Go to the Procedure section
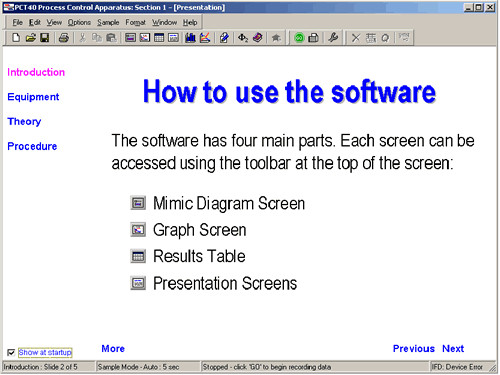Viewport: 500px width, 375px height. click(x=32, y=146)
